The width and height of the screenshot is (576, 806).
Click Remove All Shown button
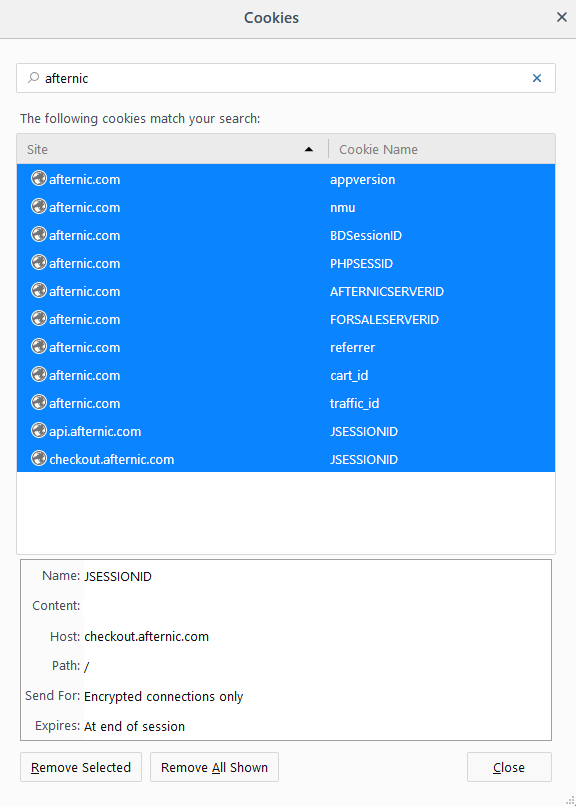pos(214,767)
